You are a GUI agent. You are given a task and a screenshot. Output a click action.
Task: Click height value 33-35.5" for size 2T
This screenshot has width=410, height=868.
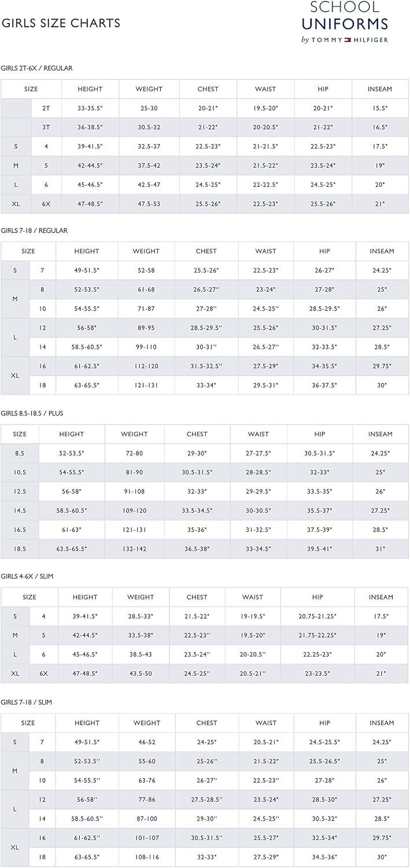tap(90, 108)
